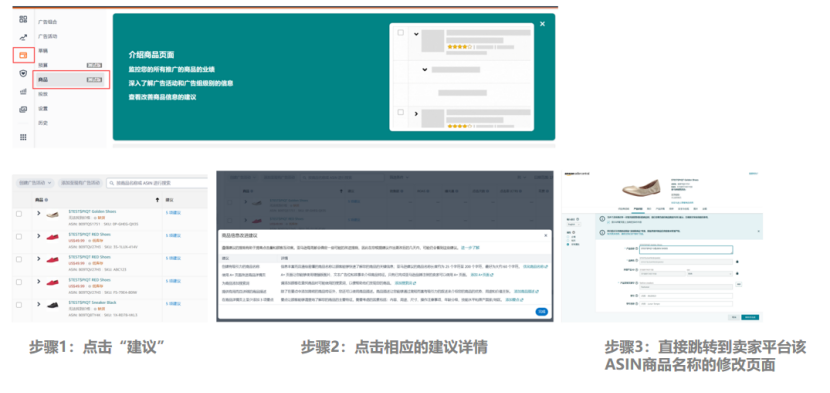Image resolution: width=830 pixels, height=393 pixels.
Task: Select the last radio option in Seller Central sidebar
Action: (568, 245)
